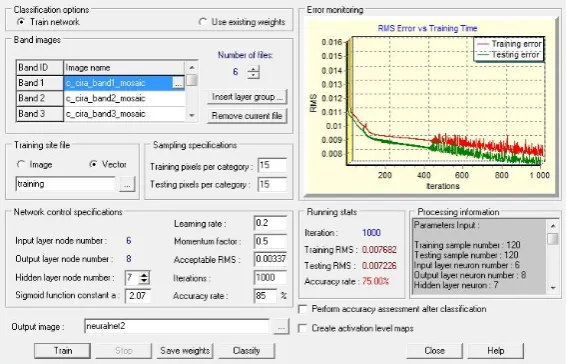Click the Momentum factor field
Screen dimensions: 567x364
click(270, 241)
